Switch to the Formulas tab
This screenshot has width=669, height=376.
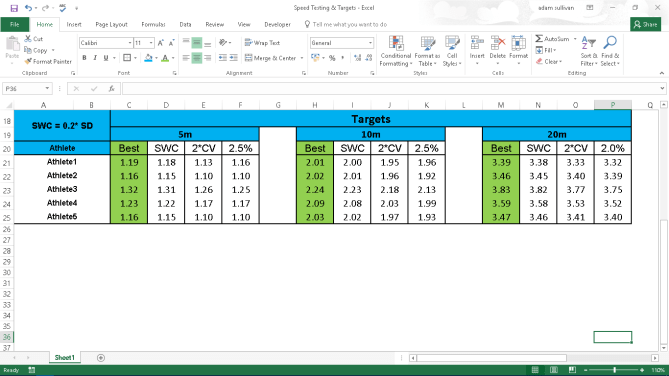point(153,24)
